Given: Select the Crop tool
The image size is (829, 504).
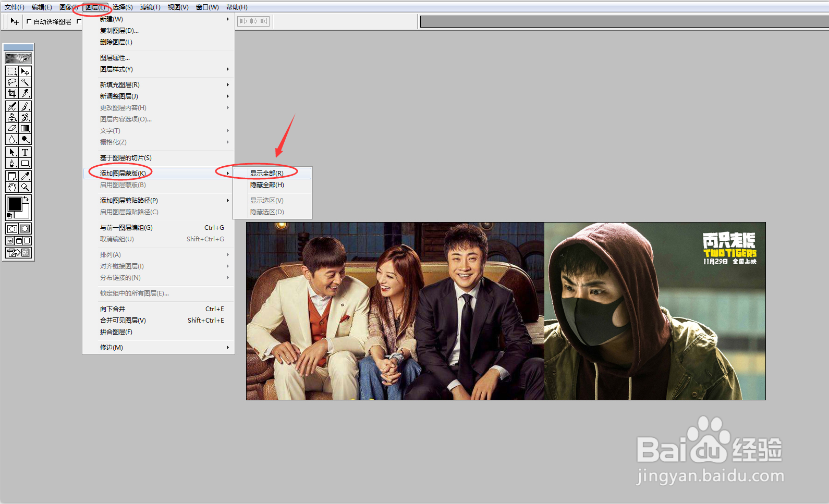Looking at the screenshot, I should coord(12,93).
